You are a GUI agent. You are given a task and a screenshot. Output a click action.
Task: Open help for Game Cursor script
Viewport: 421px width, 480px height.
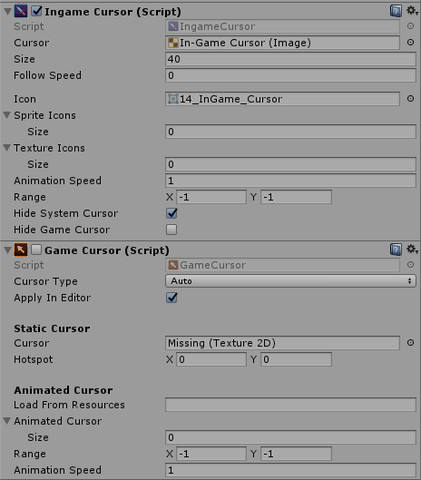395,249
